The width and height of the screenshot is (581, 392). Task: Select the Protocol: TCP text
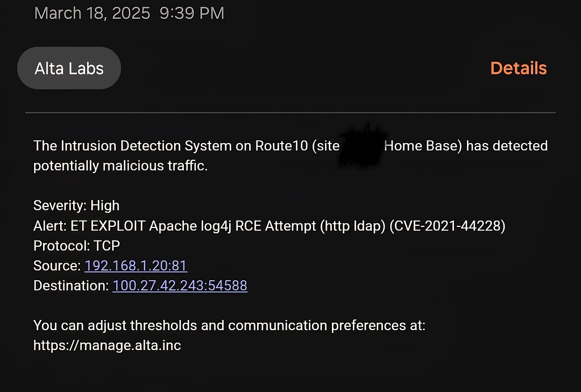(x=75, y=246)
